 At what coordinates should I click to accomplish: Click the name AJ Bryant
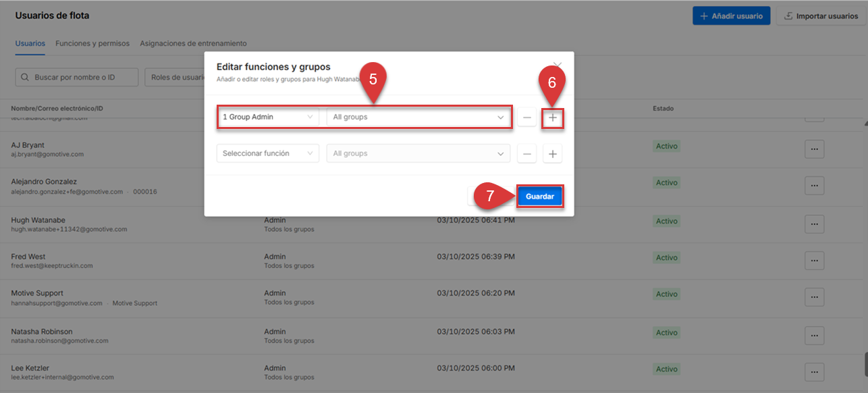coord(27,145)
